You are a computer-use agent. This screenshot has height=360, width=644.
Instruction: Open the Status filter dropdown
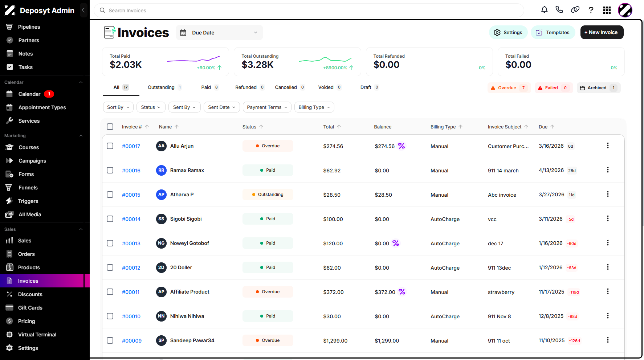pos(151,107)
